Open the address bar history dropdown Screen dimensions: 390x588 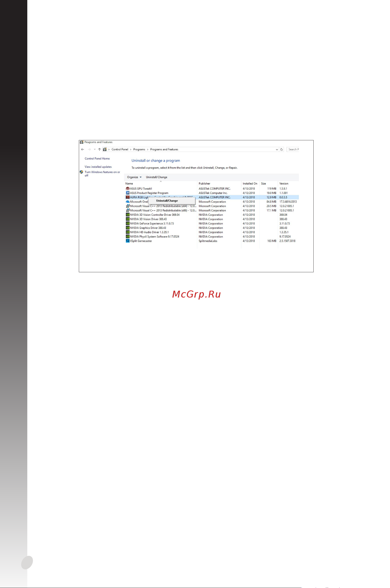coord(277,150)
